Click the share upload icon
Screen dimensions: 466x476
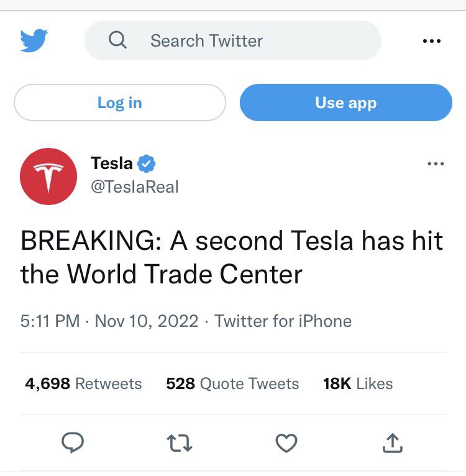(393, 442)
